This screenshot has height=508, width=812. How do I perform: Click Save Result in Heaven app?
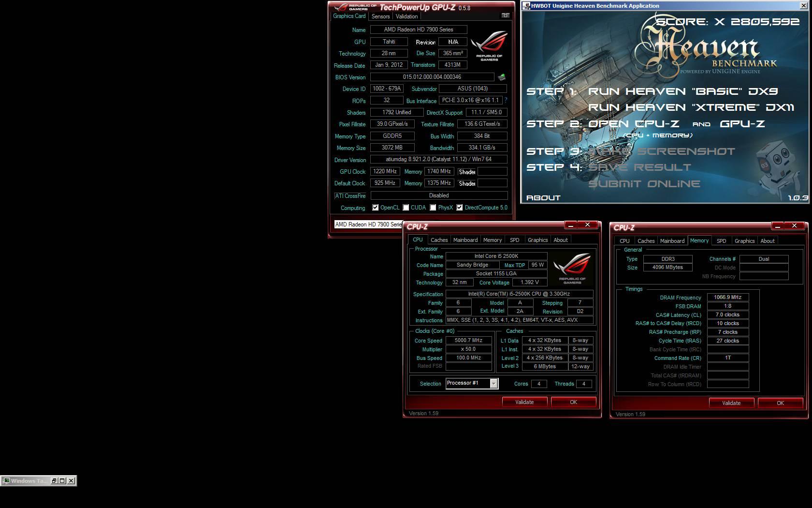click(639, 167)
